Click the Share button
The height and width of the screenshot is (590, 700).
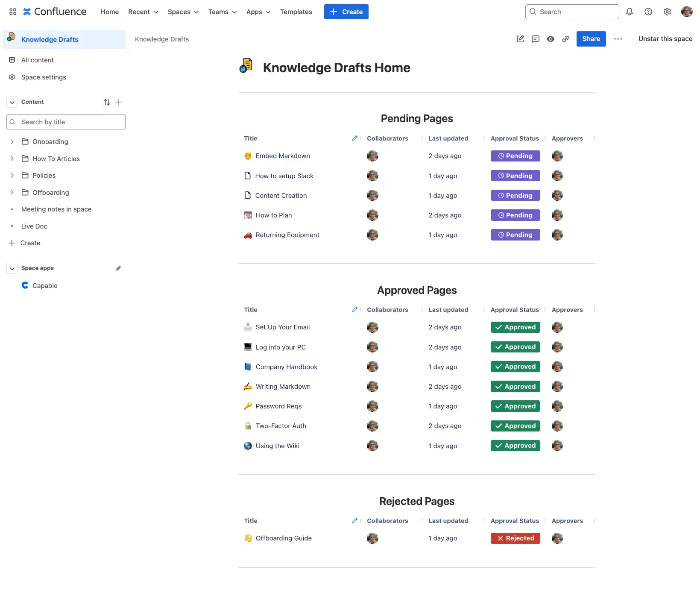[x=591, y=39]
